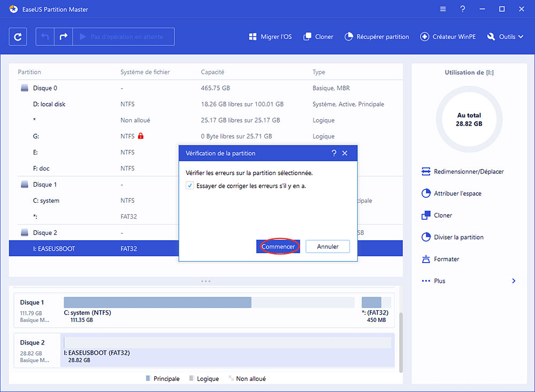Click the disk map vertical scrollbar

point(401,342)
